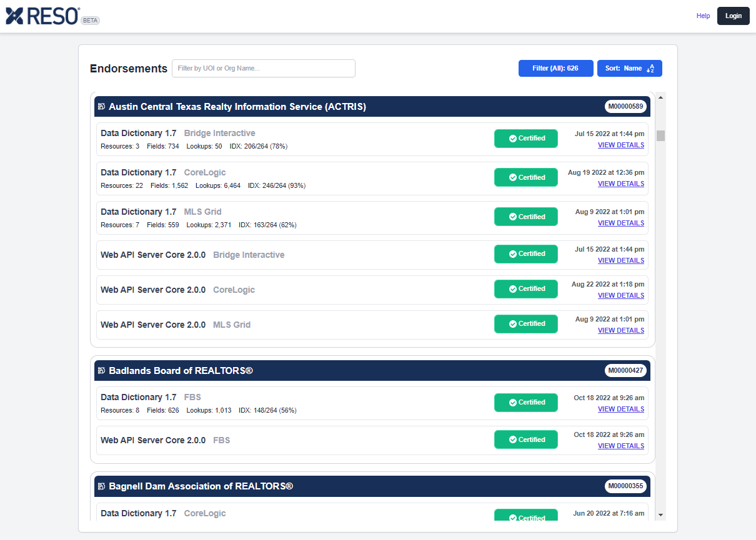
Task: Click the 'Aug 22 2022 at 1:18 pm' timestamp
Action: tap(608, 284)
